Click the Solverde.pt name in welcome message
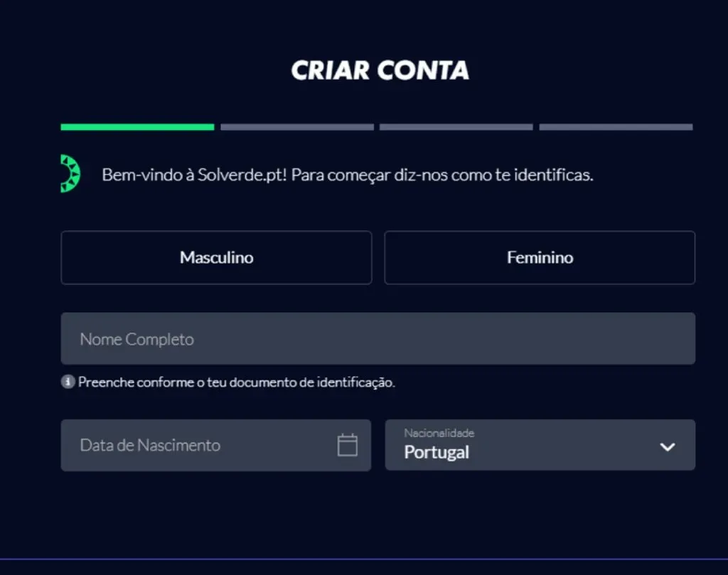The image size is (728, 575). pos(242,175)
